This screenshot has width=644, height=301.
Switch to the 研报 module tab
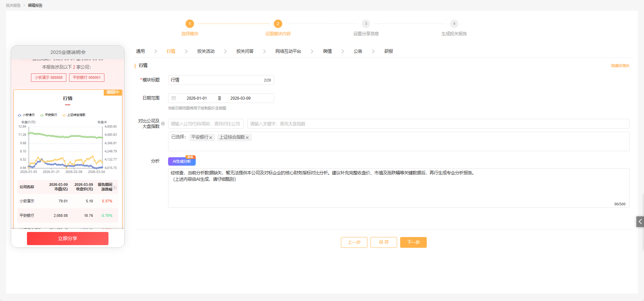click(x=389, y=51)
